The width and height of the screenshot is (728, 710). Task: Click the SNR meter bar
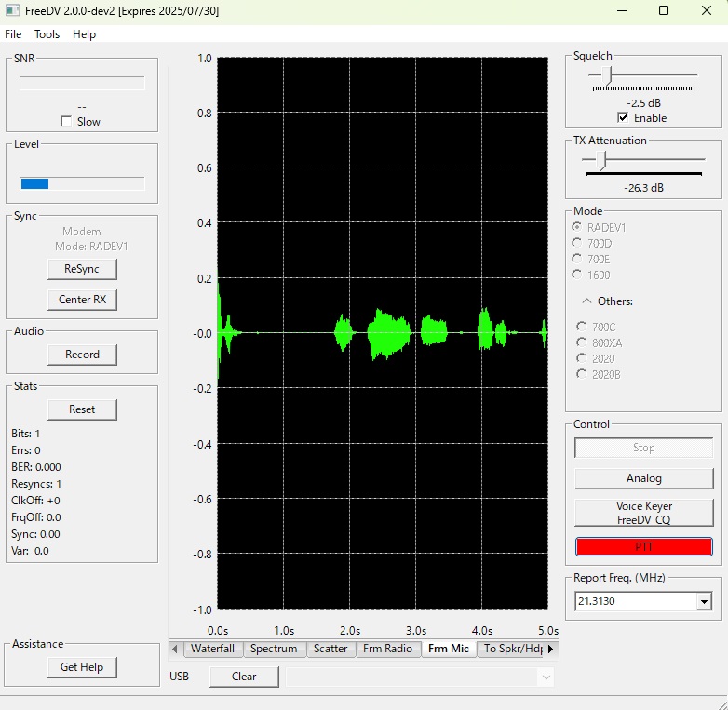(x=82, y=83)
